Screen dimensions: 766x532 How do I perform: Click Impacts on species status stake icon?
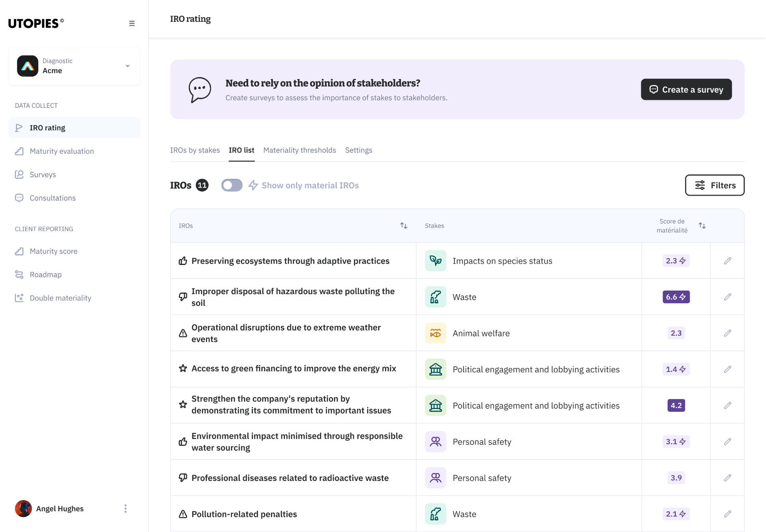(x=435, y=261)
